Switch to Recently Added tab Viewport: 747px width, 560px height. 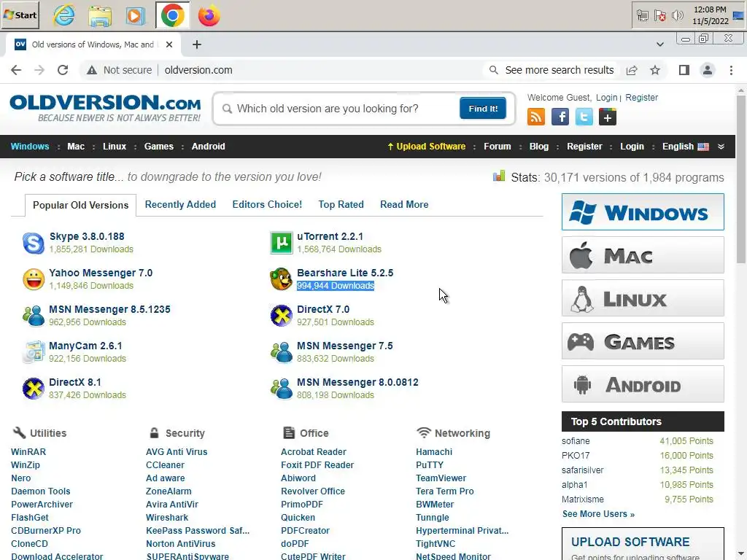[x=180, y=204]
